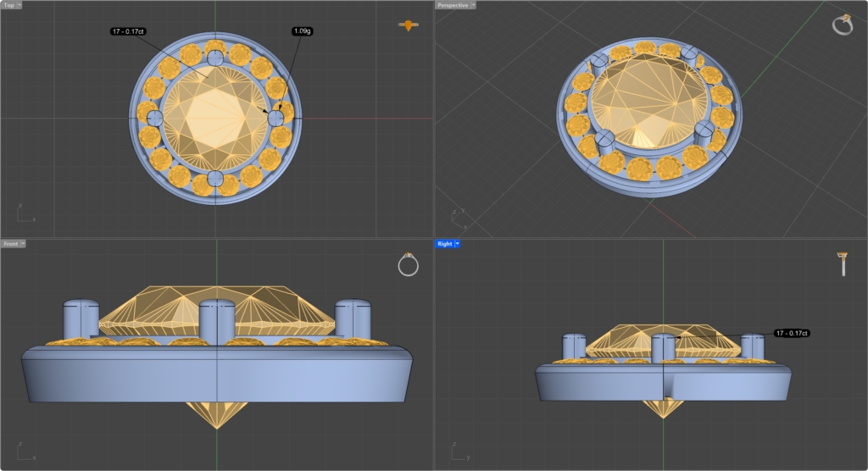
Task: Expand the active Right viewport dropdown arrow
Action: point(457,244)
